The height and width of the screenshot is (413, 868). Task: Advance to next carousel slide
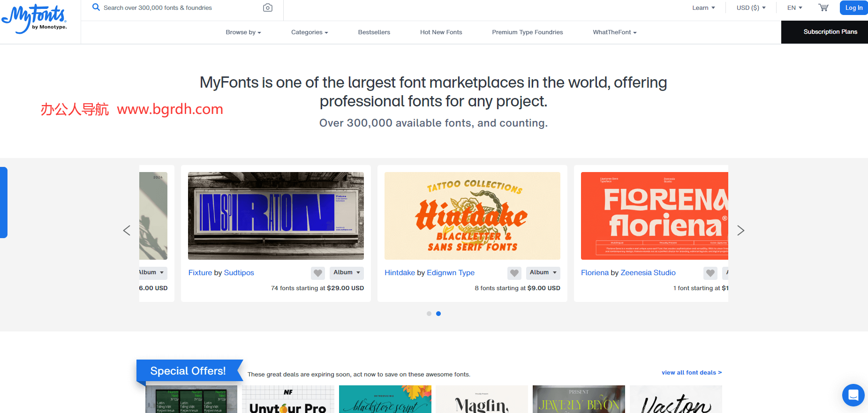click(740, 231)
